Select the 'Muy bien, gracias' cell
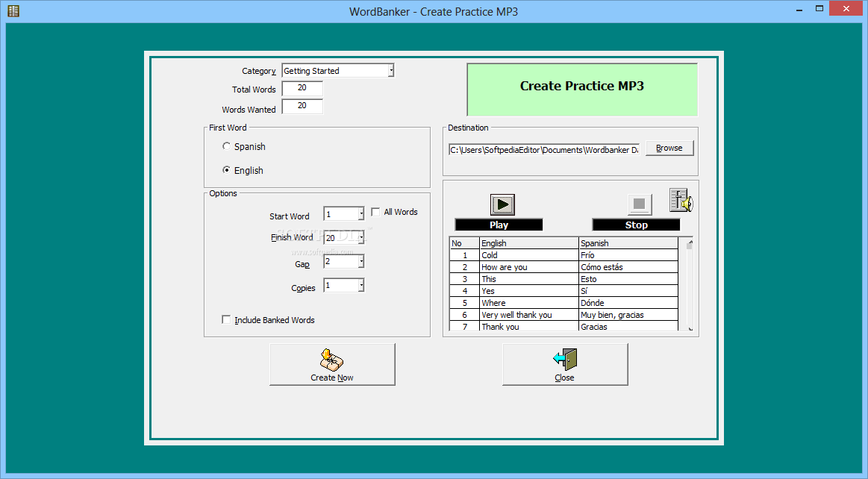Viewport: 868px width, 479px height. (x=628, y=315)
